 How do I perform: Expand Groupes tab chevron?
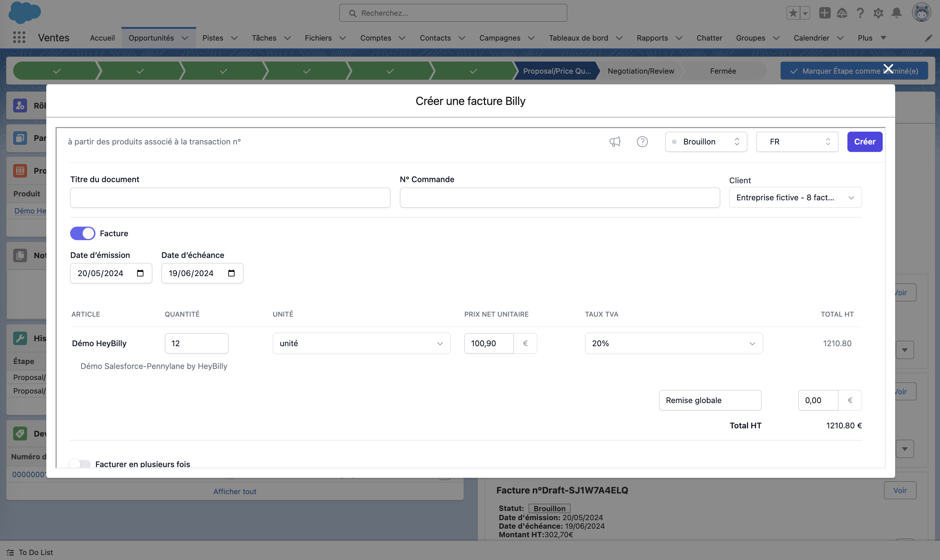pos(776,38)
